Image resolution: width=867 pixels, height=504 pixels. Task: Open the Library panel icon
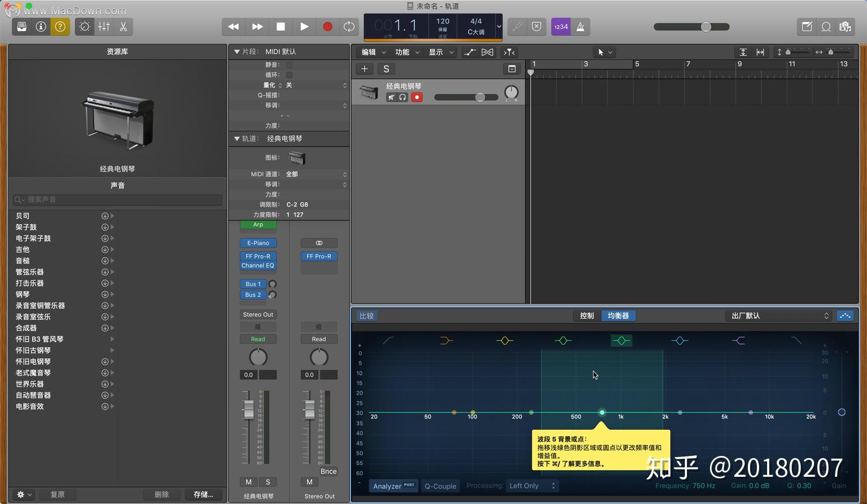(22, 27)
